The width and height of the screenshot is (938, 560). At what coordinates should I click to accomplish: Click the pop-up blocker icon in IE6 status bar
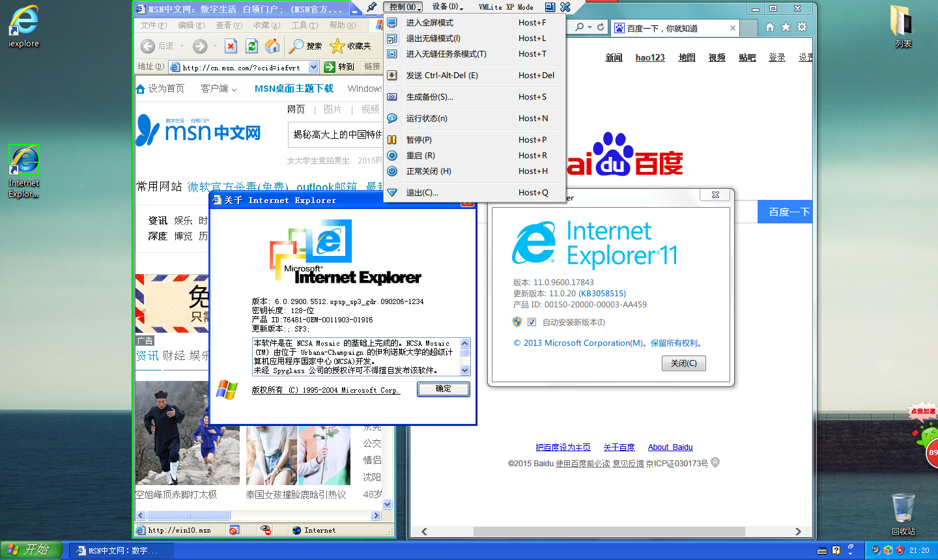point(234,530)
